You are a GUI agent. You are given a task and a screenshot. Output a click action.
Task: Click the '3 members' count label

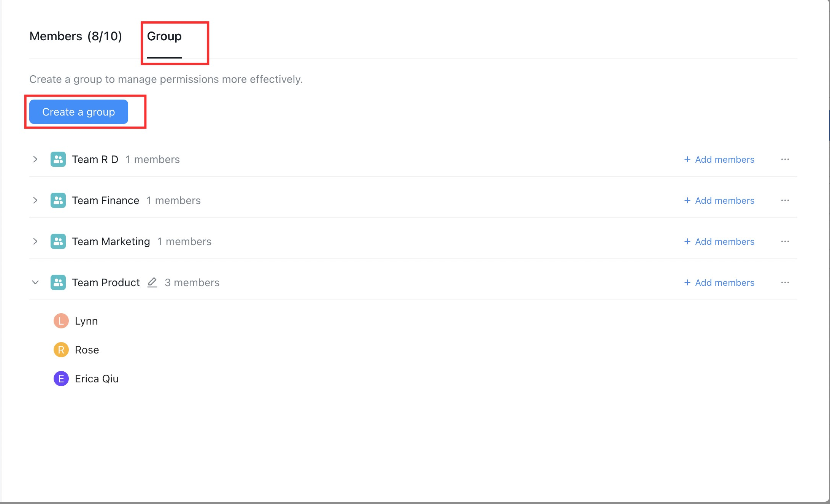click(x=192, y=282)
